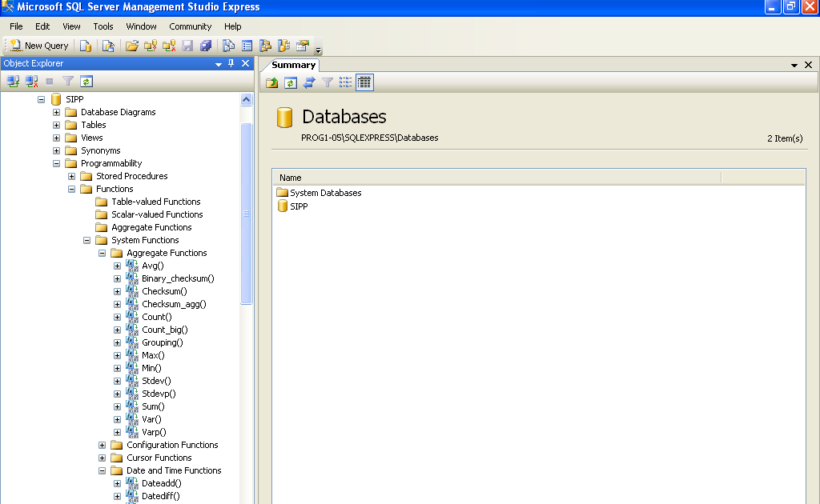
Task: Open Registered Servers from main toolbar
Action: click(228, 46)
